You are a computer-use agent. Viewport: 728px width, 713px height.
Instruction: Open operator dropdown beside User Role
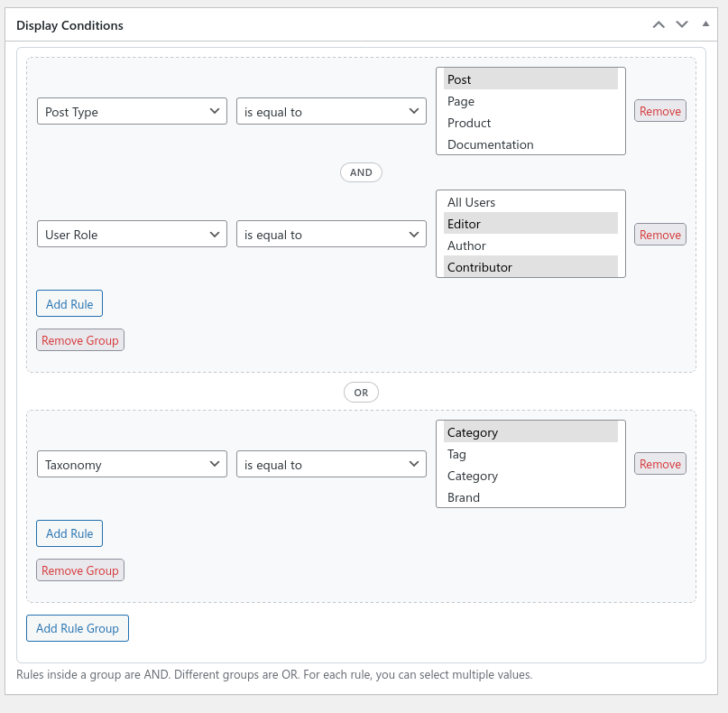click(x=331, y=234)
